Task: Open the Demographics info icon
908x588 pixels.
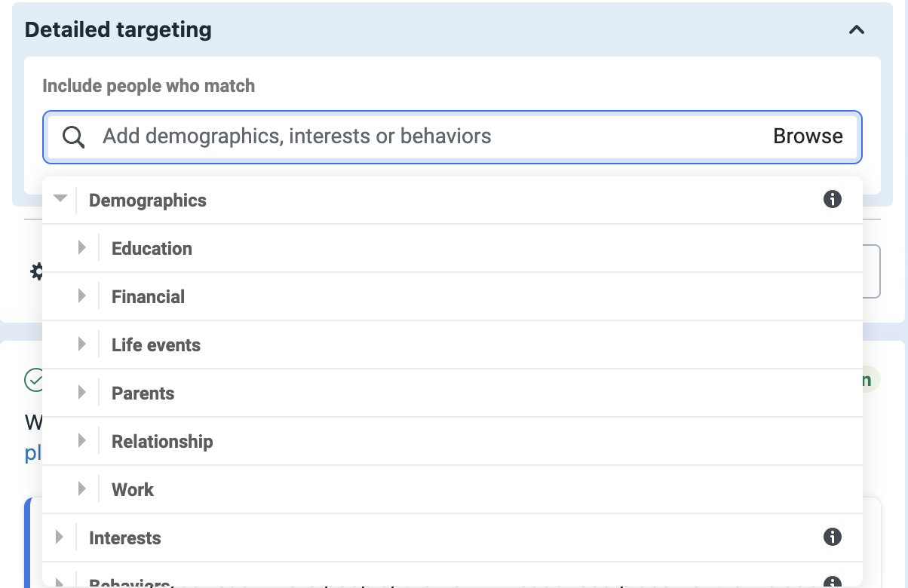Action: click(833, 199)
